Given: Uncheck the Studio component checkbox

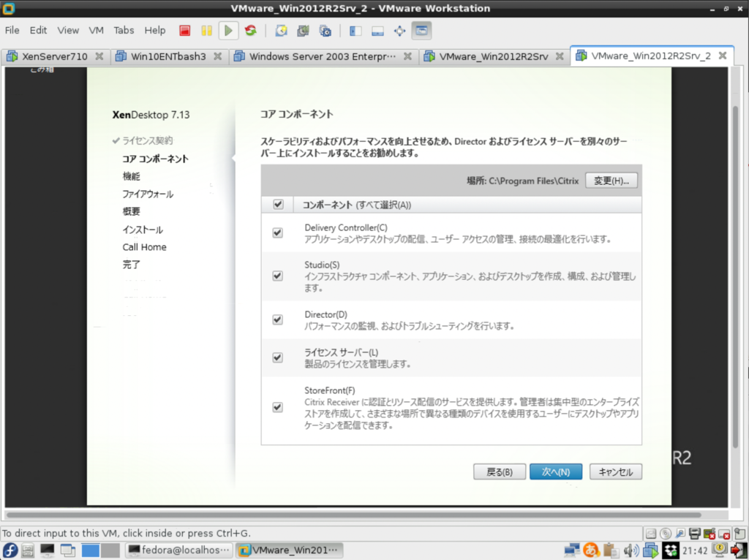Looking at the screenshot, I should (277, 276).
